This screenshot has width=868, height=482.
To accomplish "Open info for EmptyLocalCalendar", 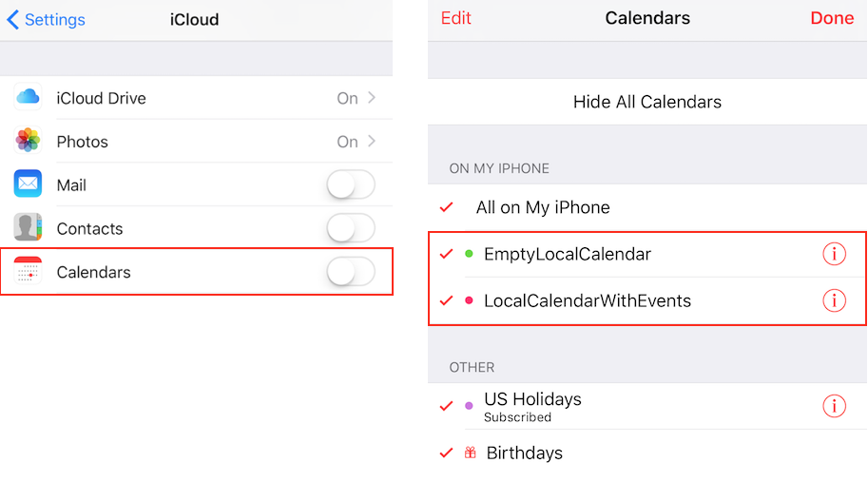I will coord(834,254).
